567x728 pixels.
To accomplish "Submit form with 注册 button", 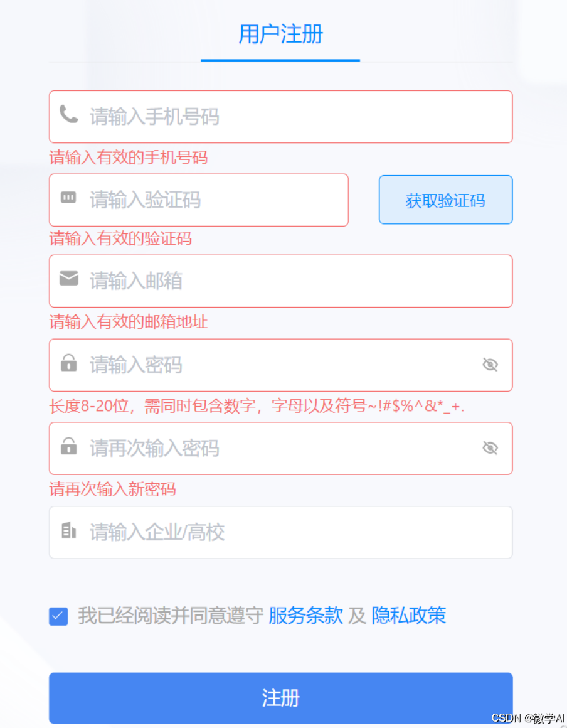I will tap(281, 698).
